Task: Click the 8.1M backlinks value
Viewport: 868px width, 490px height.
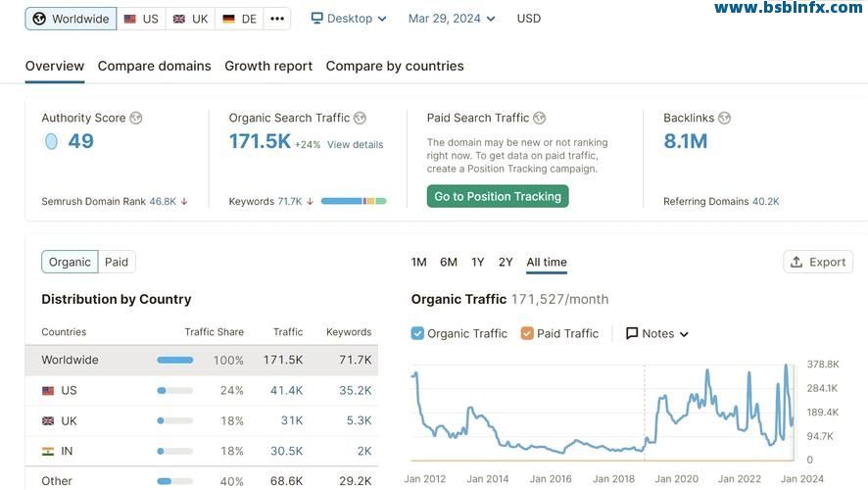Action: tap(686, 141)
